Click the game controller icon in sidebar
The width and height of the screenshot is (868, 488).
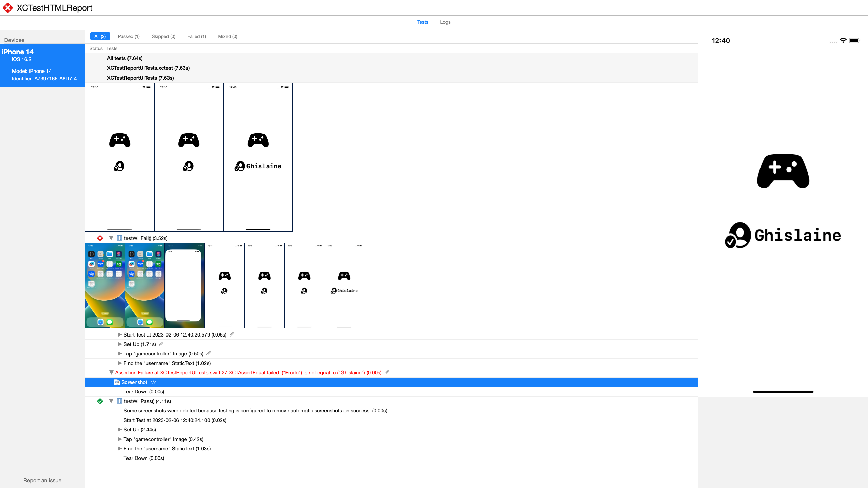783,170
